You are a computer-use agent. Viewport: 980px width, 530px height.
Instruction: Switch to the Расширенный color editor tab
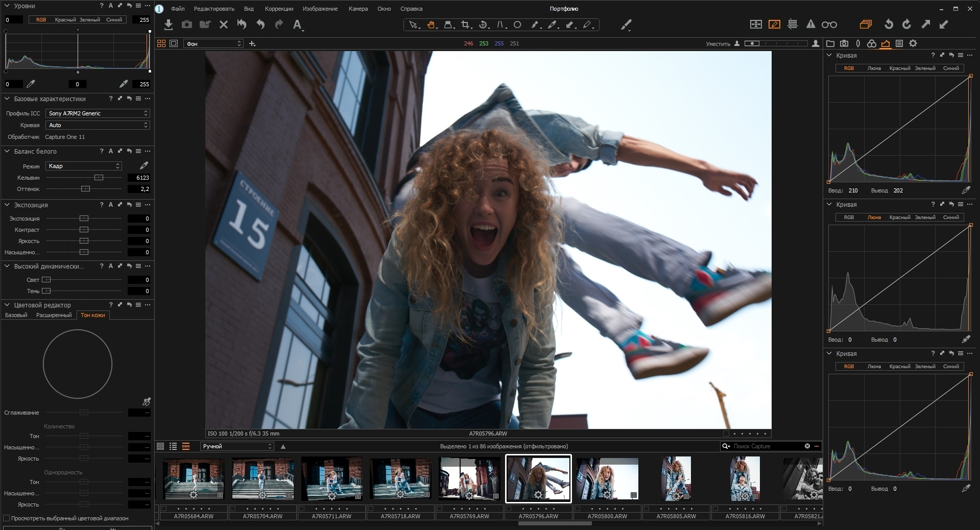54,315
